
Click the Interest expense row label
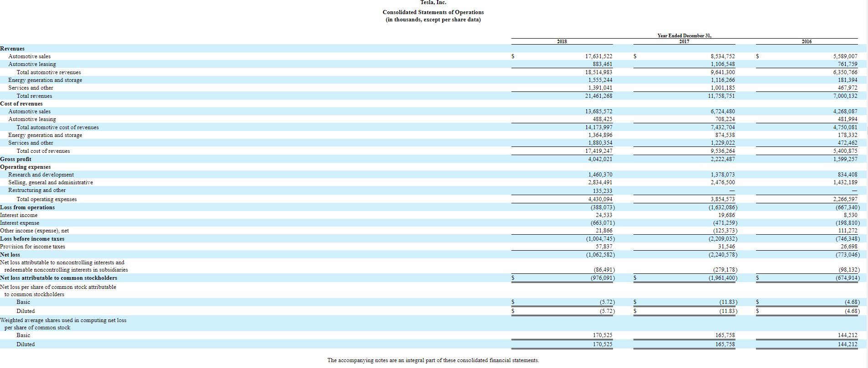coord(20,223)
